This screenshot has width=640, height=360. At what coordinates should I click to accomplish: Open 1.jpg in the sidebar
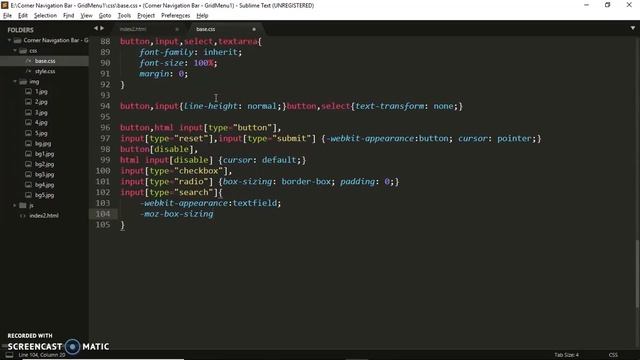[41, 92]
